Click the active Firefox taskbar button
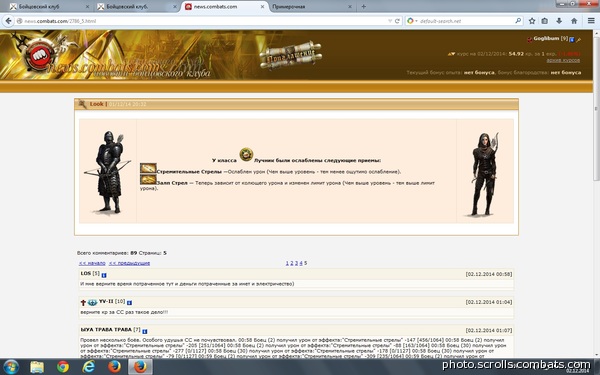The image size is (600, 375). coord(140,367)
